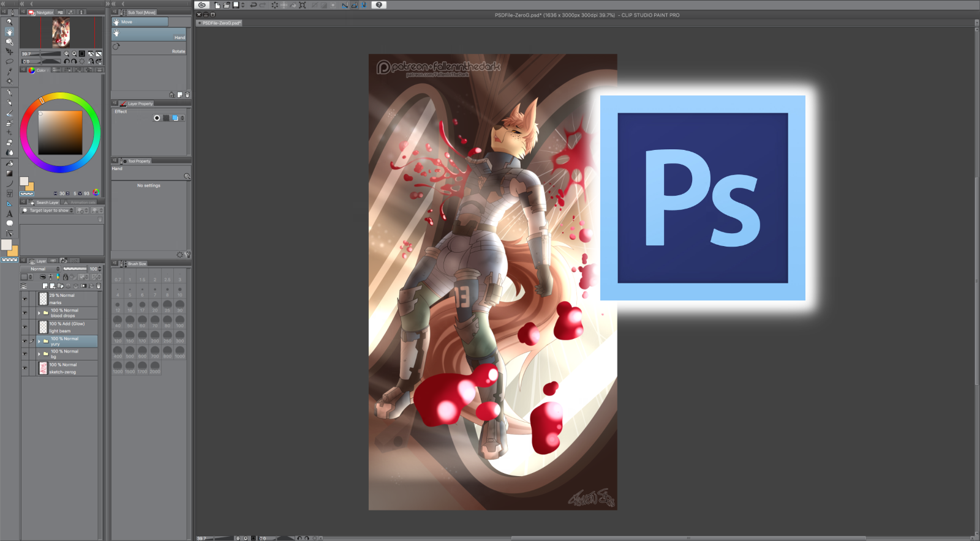Open the Sub Tool panel menu button

(x=115, y=12)
